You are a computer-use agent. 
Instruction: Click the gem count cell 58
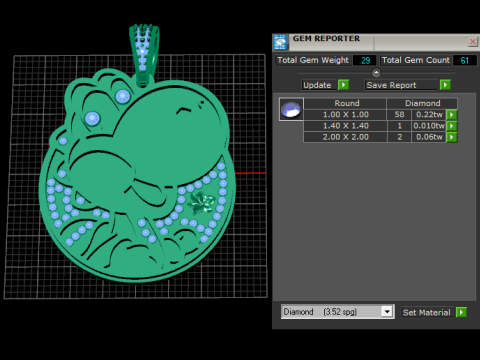point(399,115)
